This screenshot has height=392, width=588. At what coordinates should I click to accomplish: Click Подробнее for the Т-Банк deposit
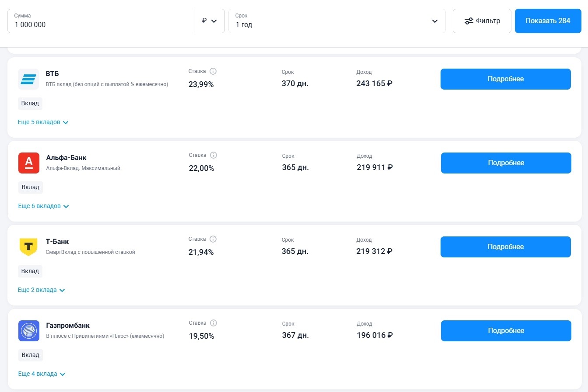pos(506,247)
